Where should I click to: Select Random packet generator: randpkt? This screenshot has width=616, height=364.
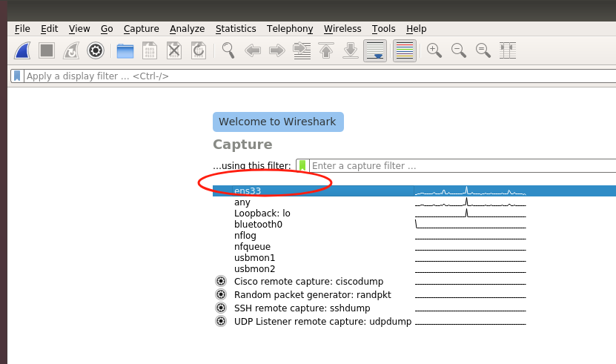click(x=313, y=295)
